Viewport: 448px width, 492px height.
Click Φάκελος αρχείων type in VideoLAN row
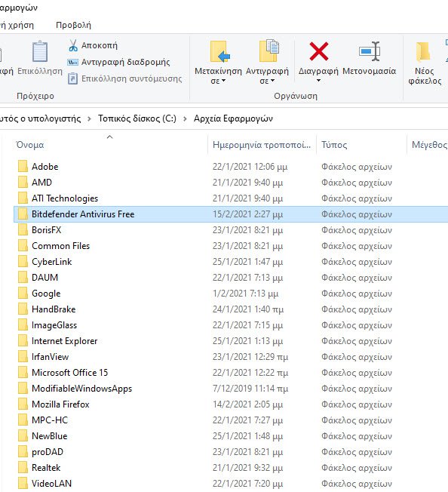pyautogui.click(x=357, y=484)
